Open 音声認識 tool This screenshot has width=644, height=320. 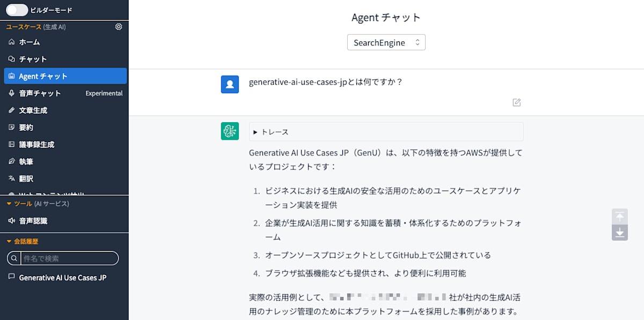[x=65, y=221]
